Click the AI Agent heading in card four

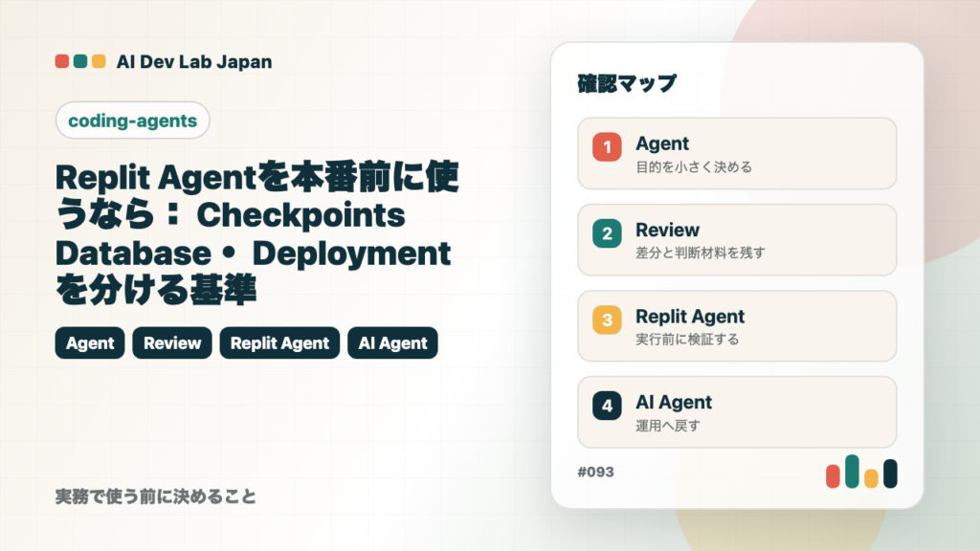pos(674,403)
